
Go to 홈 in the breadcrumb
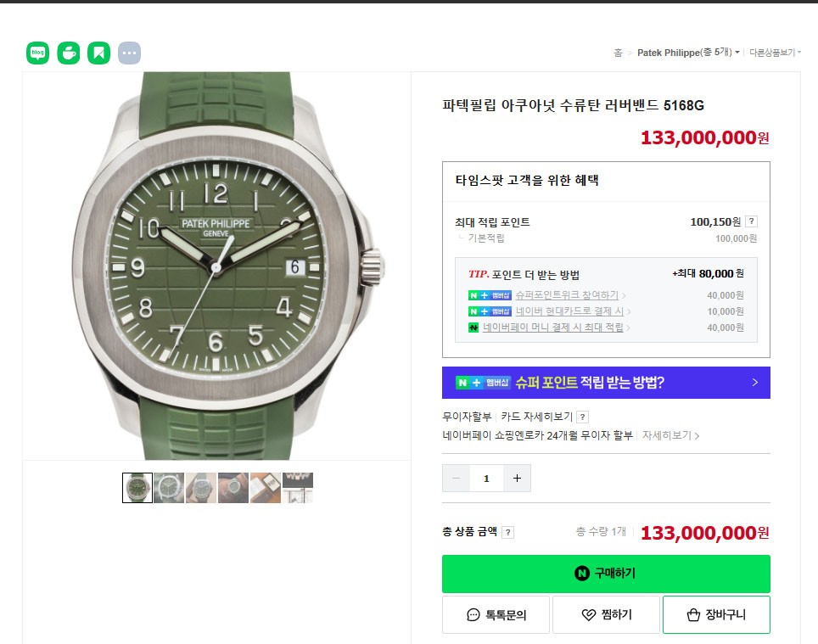click(619, 53)
